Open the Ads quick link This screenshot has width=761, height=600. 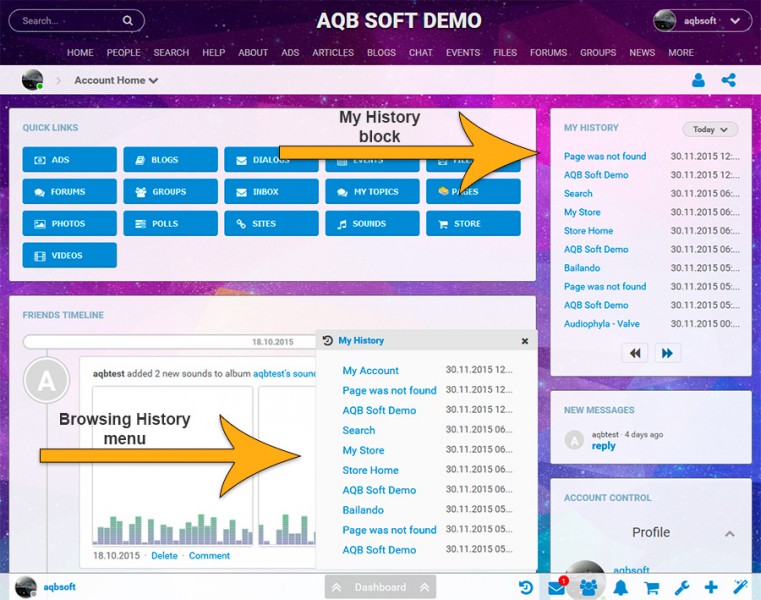pos(69,160)
